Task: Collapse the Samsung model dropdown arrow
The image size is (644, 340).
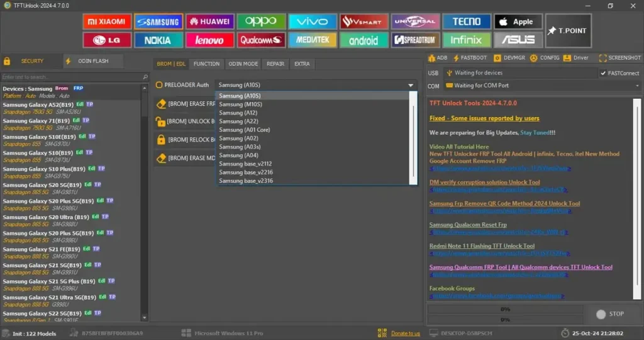Action: (410, 85)
